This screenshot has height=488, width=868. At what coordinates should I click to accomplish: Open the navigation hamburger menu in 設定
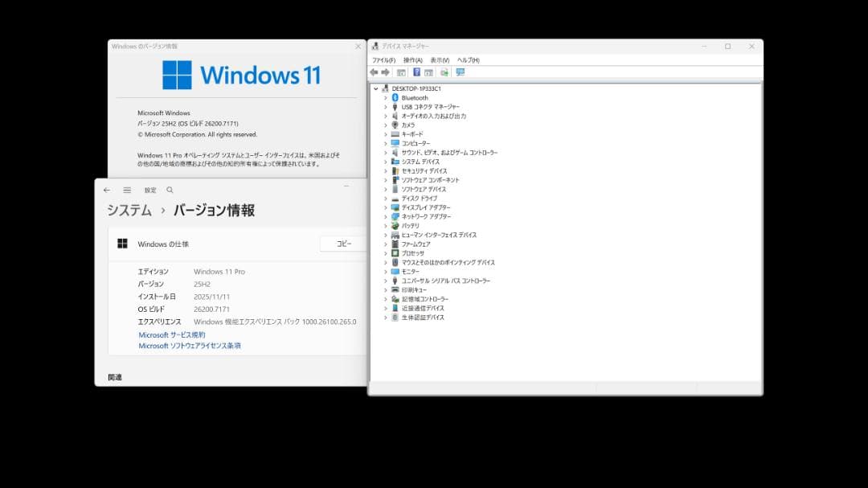pyautogui.click(x=127, y=190)
